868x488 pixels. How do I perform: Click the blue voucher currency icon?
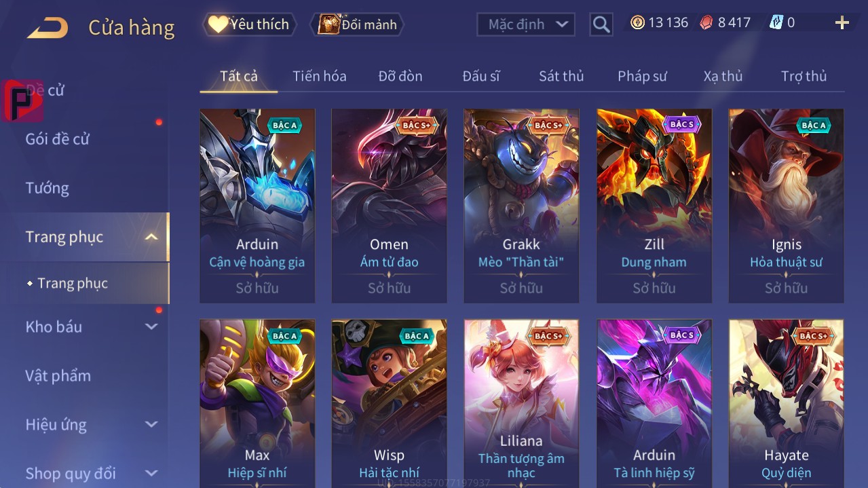tap(776, 22)
